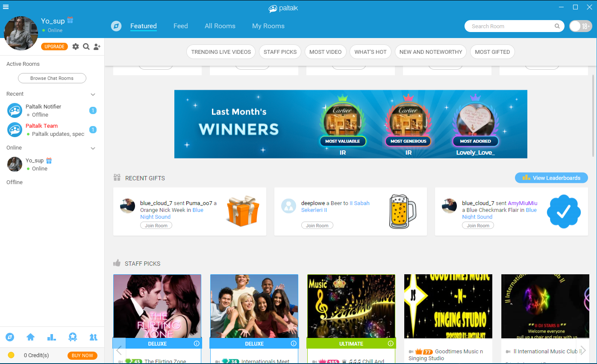
Task: Select the STAFF PICKS filter
Action: pos(280,52)
